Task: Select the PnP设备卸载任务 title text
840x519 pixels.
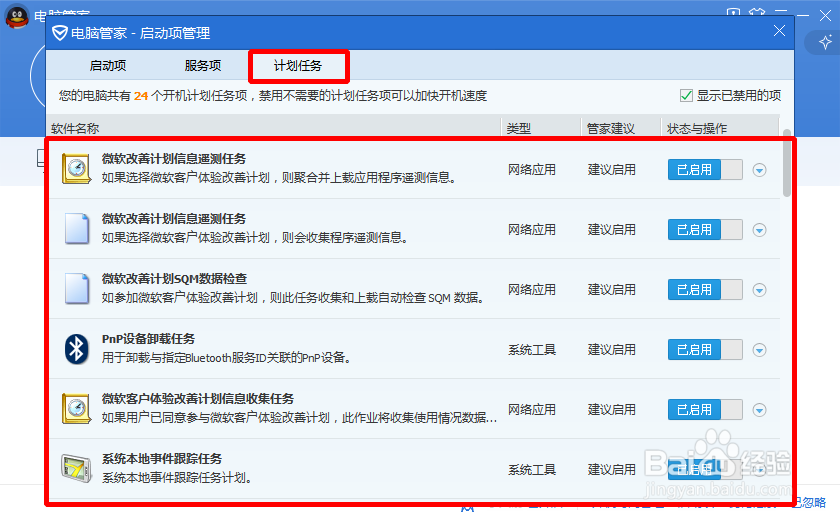Action: point(148,339)
